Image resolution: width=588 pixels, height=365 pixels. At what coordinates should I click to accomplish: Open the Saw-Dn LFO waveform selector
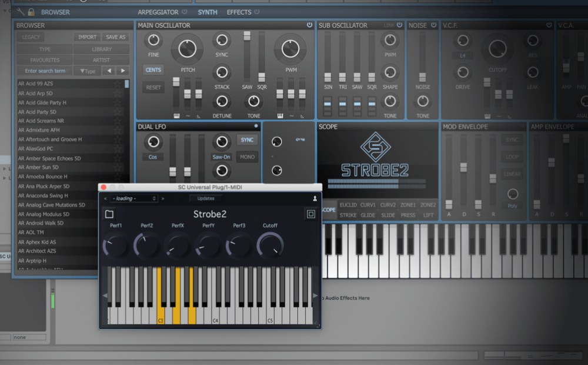click(221, 157)
